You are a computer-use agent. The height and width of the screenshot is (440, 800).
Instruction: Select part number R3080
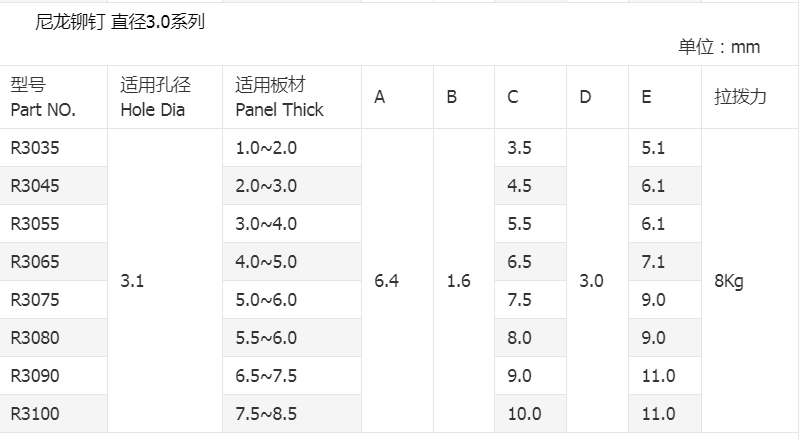pos(35,338)
